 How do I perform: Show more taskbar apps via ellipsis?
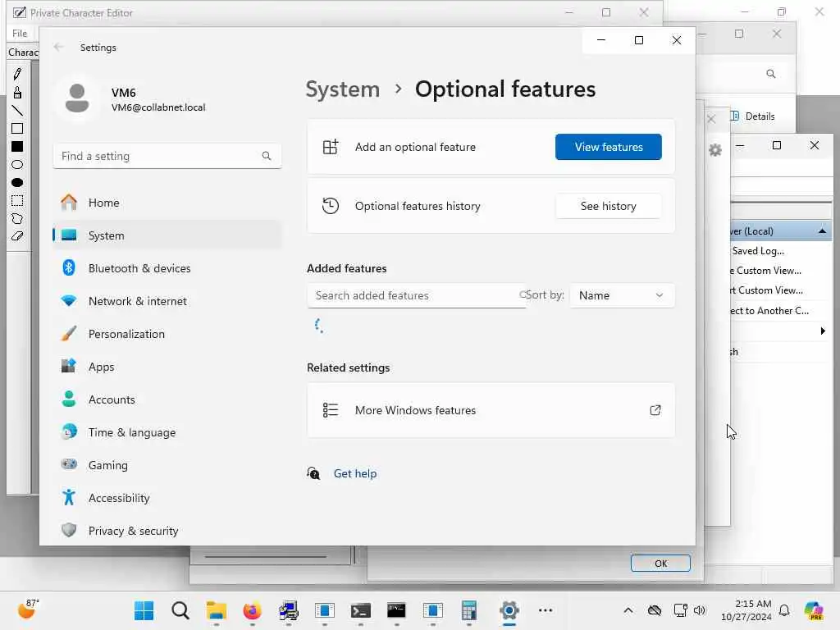tap(546, 610)
